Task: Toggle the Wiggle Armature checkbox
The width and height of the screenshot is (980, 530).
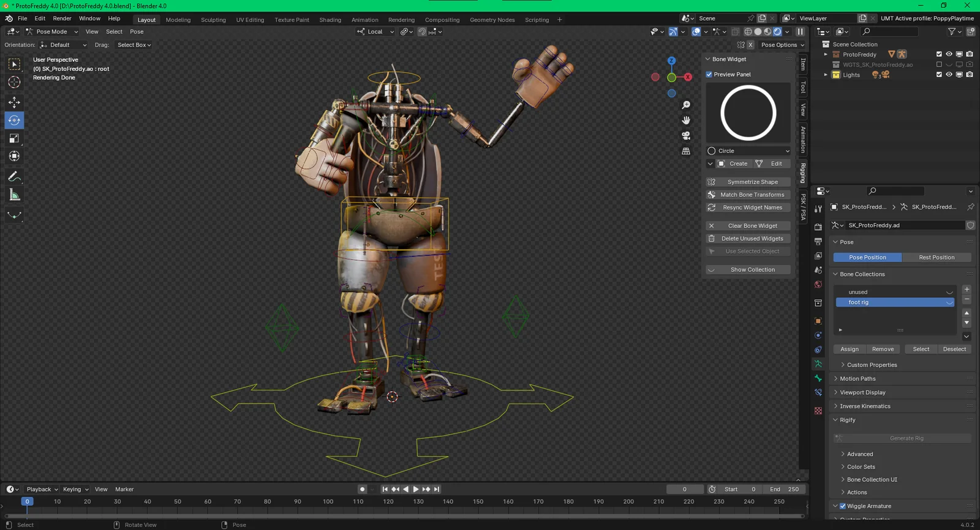Action: [x=843, y=506]
